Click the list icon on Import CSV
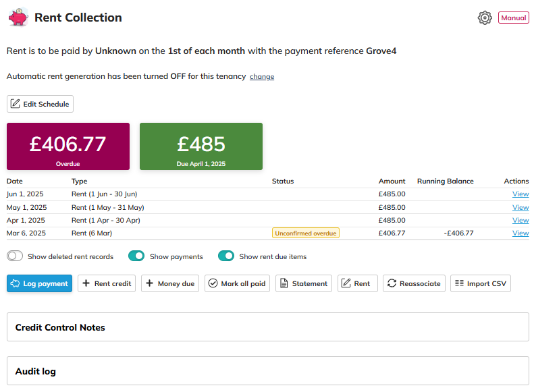This screenshot has width=534, height=392. click(x=459, y=283)
